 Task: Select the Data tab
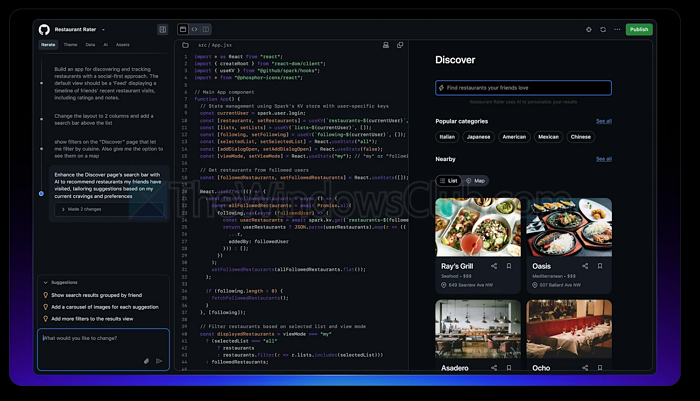pos(90,45)
